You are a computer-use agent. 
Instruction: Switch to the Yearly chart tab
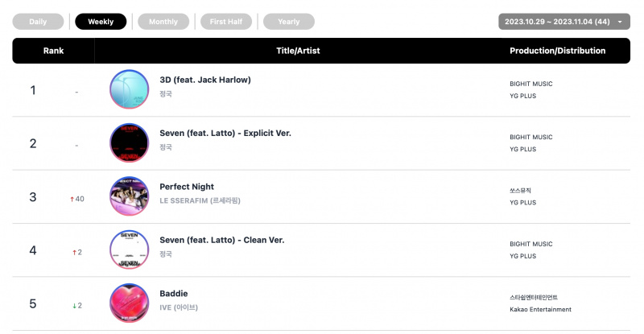click(289, 22)
